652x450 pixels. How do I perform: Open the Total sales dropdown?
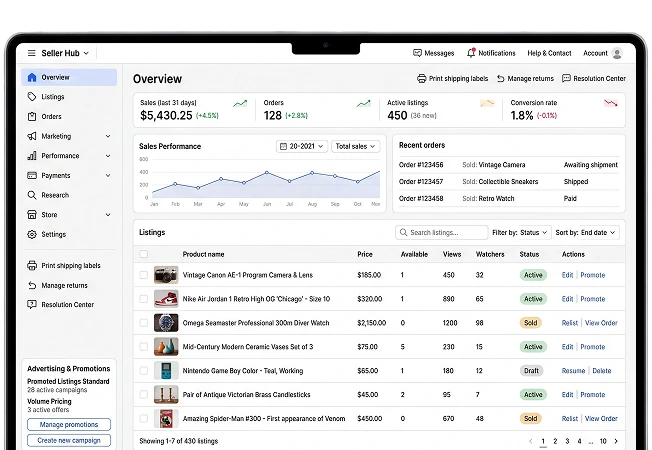pyautogui.click(x=356, y=146)
